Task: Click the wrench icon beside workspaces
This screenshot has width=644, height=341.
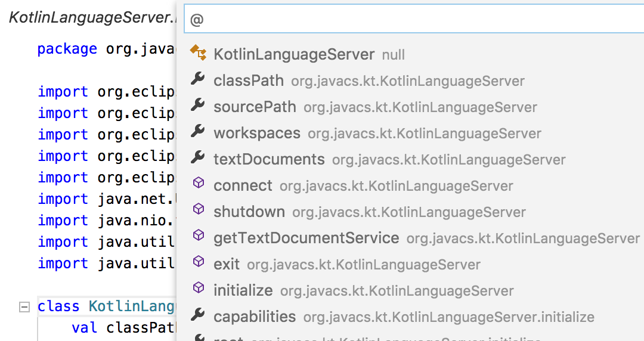Action: click(x=198, y=131)
